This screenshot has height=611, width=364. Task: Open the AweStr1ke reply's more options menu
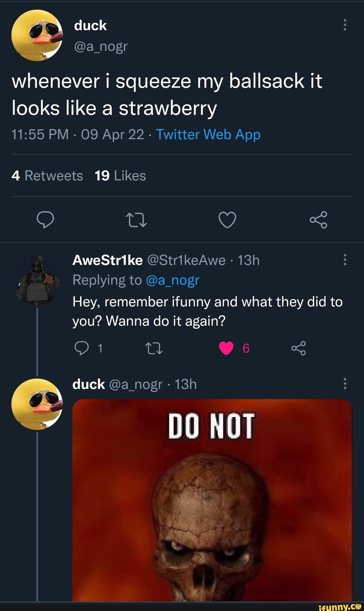(x=344, y=260)
